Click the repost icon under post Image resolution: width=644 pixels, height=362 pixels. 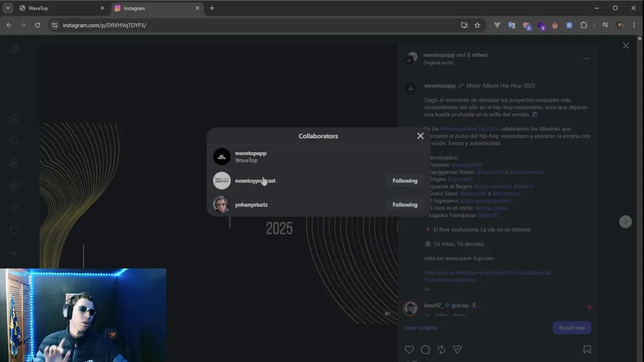coord(441,349)
